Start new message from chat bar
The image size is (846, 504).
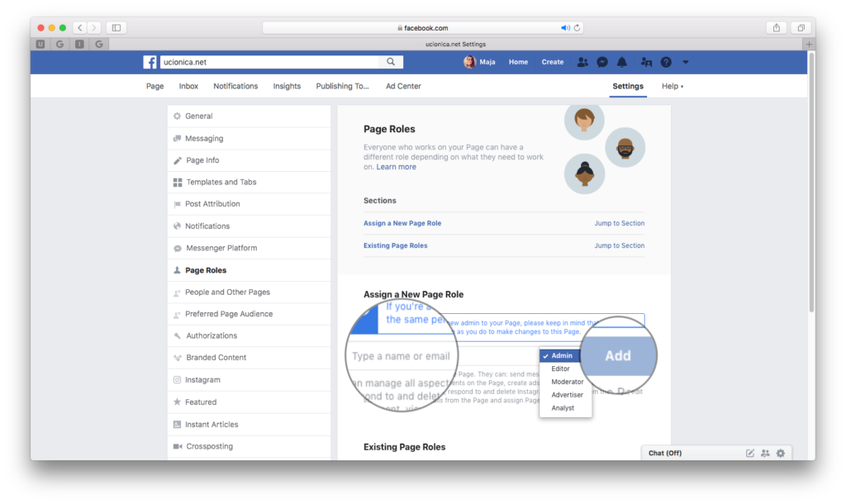pos(750,453)
